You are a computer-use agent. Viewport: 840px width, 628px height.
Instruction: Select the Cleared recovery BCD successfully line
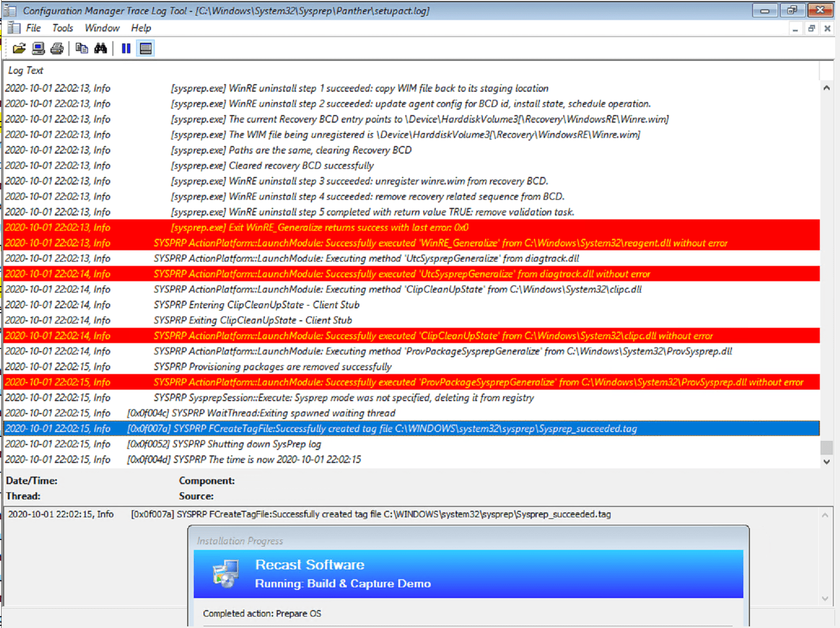coord(271,166)
